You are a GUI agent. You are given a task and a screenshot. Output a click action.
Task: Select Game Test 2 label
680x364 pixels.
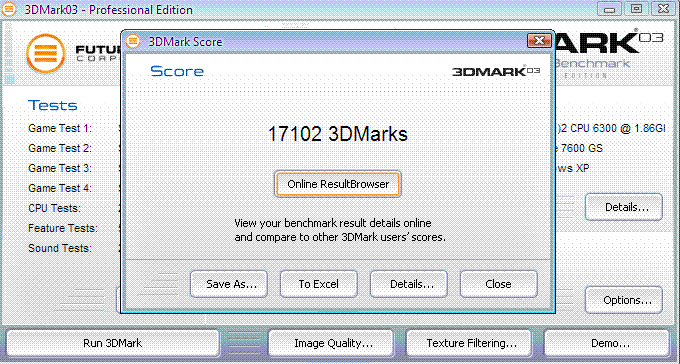coord(60,148)
